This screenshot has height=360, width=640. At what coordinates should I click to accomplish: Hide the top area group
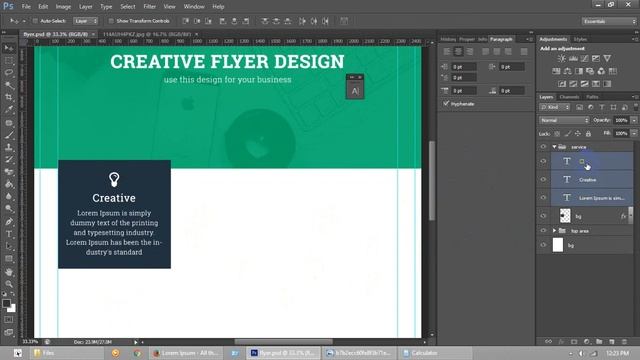(x=543, y=231)
